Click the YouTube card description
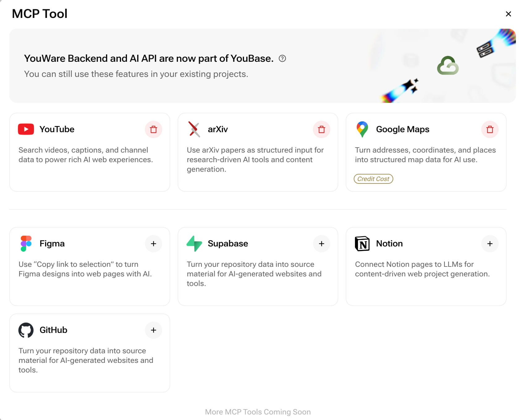The width and height of the screenshot is (519, 420). [86, 155]
